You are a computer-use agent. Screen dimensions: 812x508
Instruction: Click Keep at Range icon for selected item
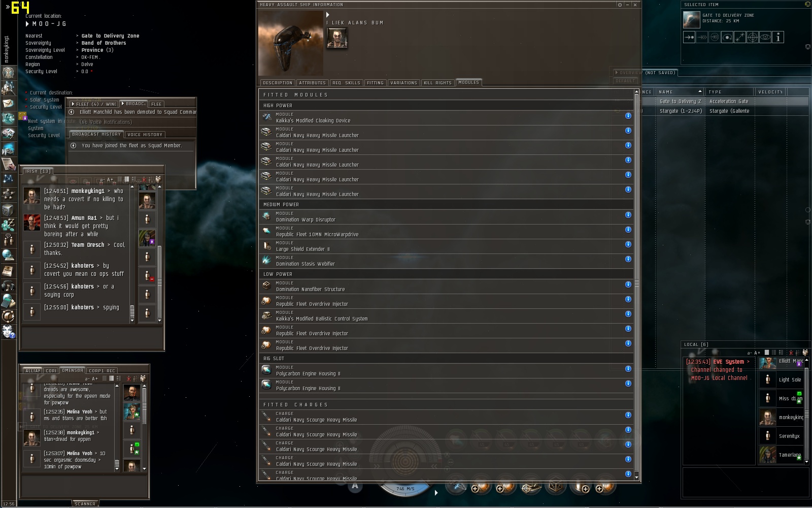point(740,37)
